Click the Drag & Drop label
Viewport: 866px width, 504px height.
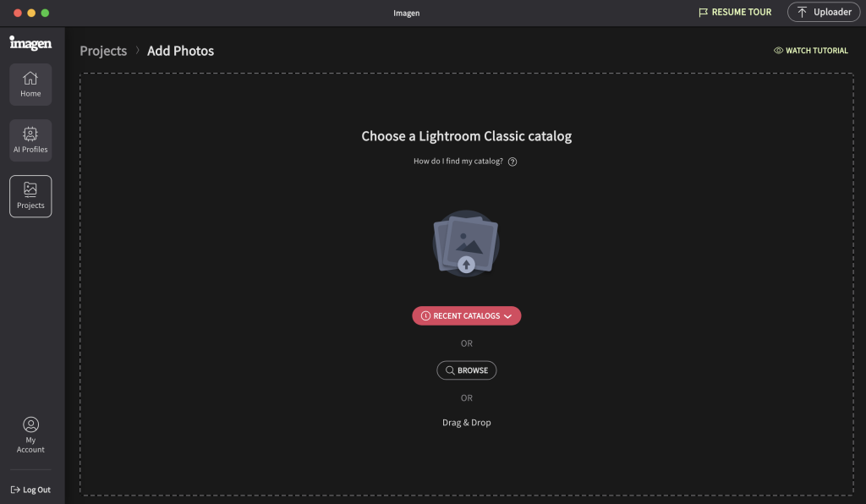point(466,422)
